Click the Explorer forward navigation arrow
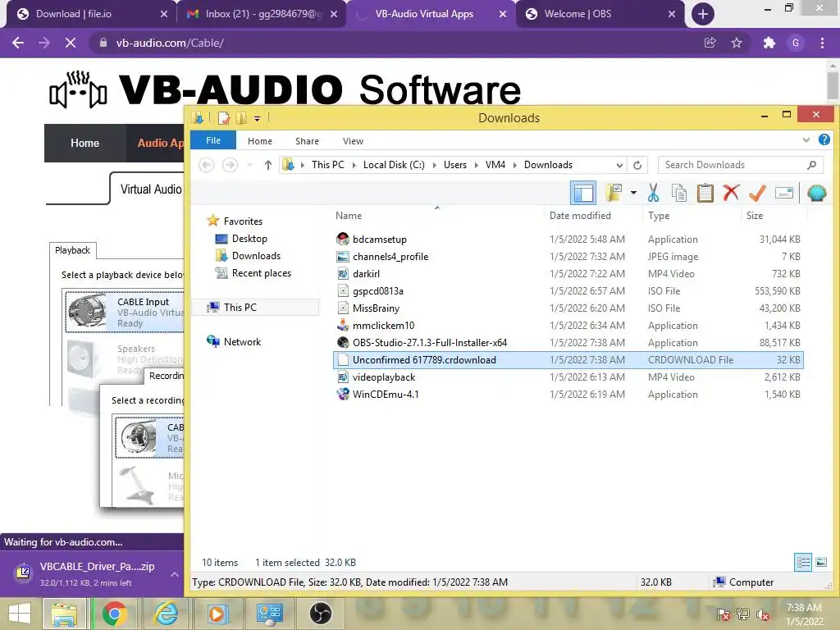Viewport: 840px width, 630px height. click(230, 165)
